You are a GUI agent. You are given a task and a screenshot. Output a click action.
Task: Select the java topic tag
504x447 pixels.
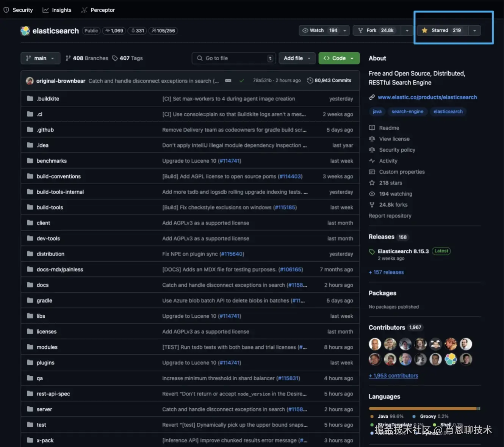click(377, 111)
